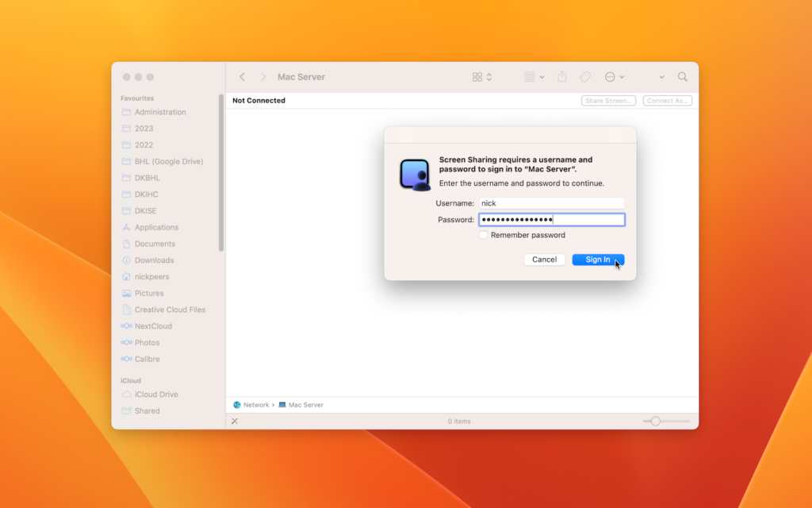Open the Applications sidebar item
The image size is (812, 508).
point(156,227)
